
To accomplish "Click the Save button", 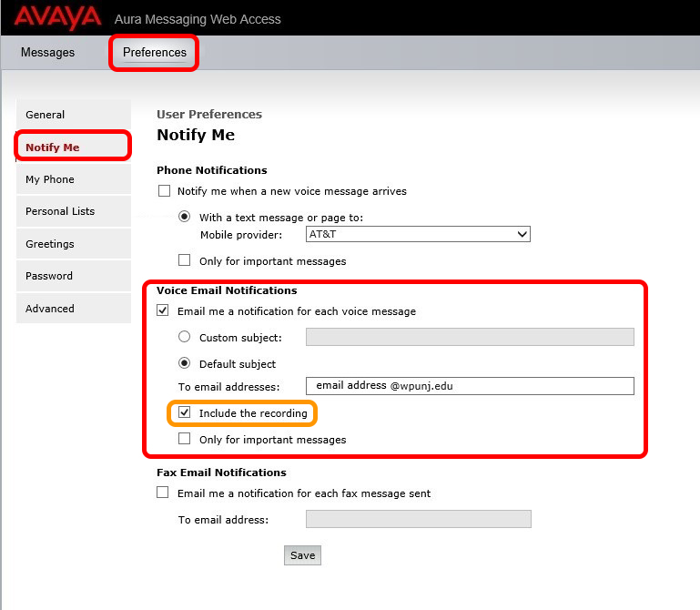I will [302, 555].
